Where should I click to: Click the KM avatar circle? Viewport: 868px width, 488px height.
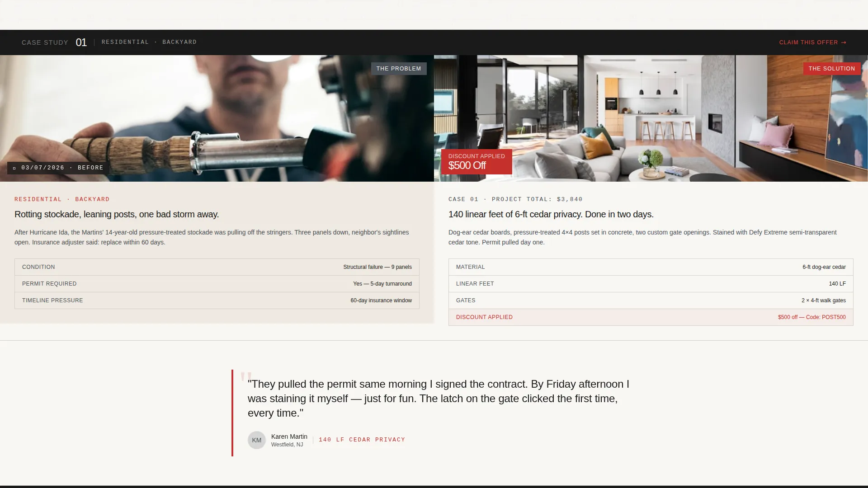point(257,440)
